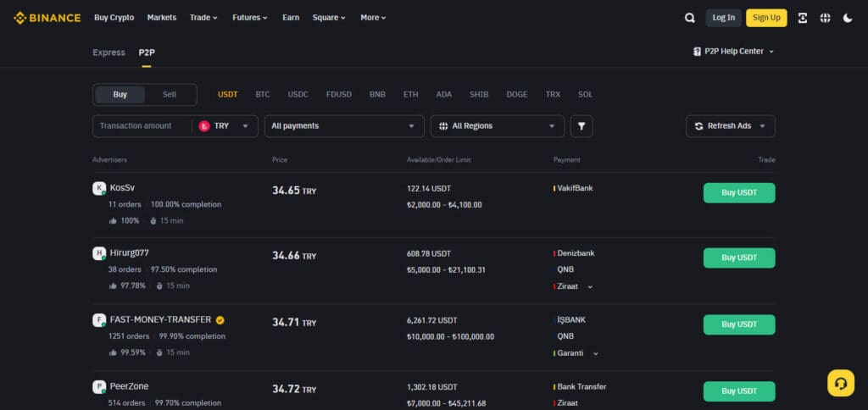Select the ETH coin tab
This screenshot has width=868, height=410.
(x=411, y=95)
